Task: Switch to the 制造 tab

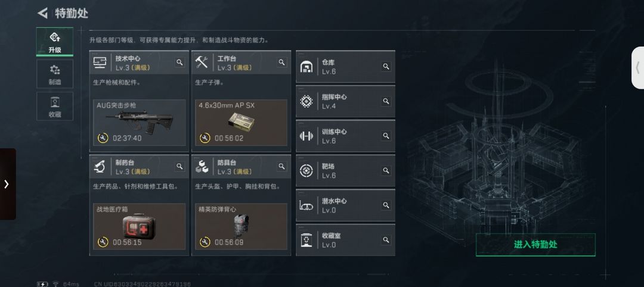Action: coord(55,74)
